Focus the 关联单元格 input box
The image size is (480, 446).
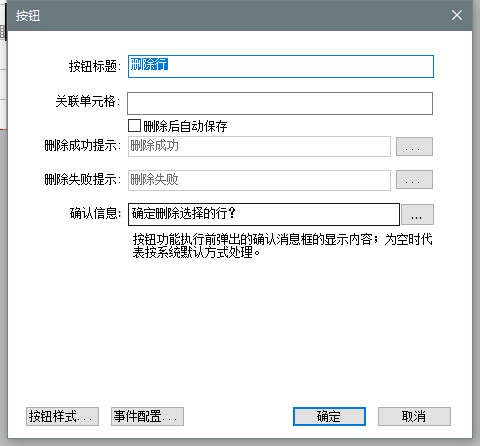tap(280, 103)
